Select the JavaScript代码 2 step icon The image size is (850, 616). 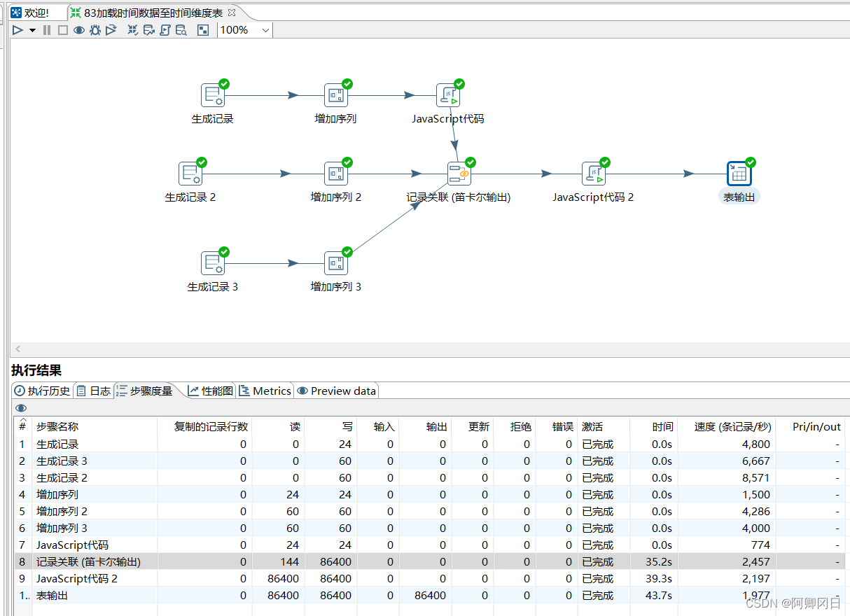tap(593, 174)
